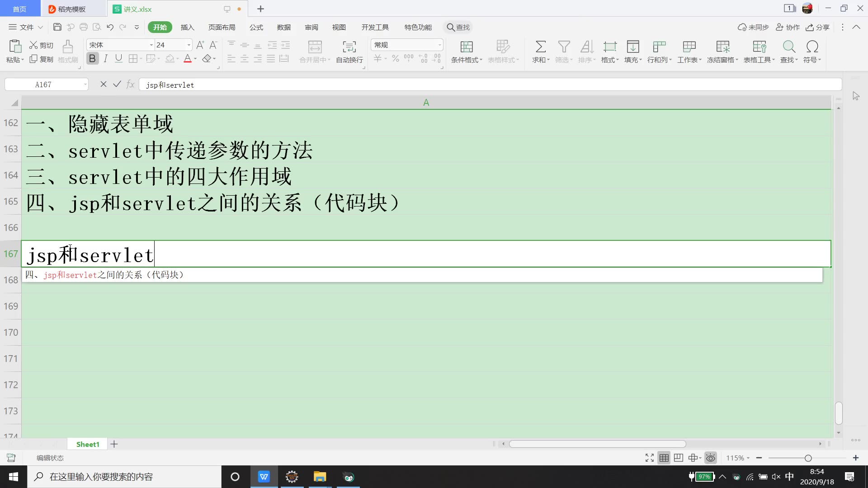Confirm cell entry with the checkmark button
The height and width of the screenshot is (488, 868).
(x=117, y=84)
